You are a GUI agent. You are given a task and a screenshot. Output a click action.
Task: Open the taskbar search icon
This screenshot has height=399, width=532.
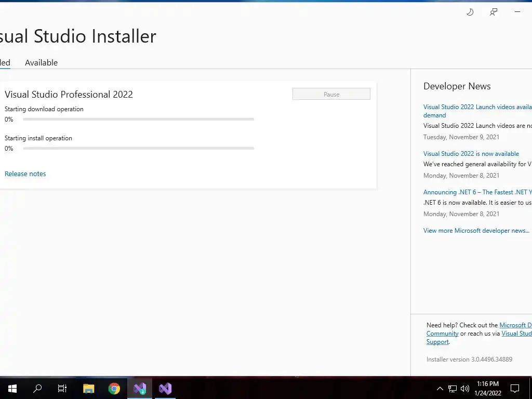coord(37,388)
